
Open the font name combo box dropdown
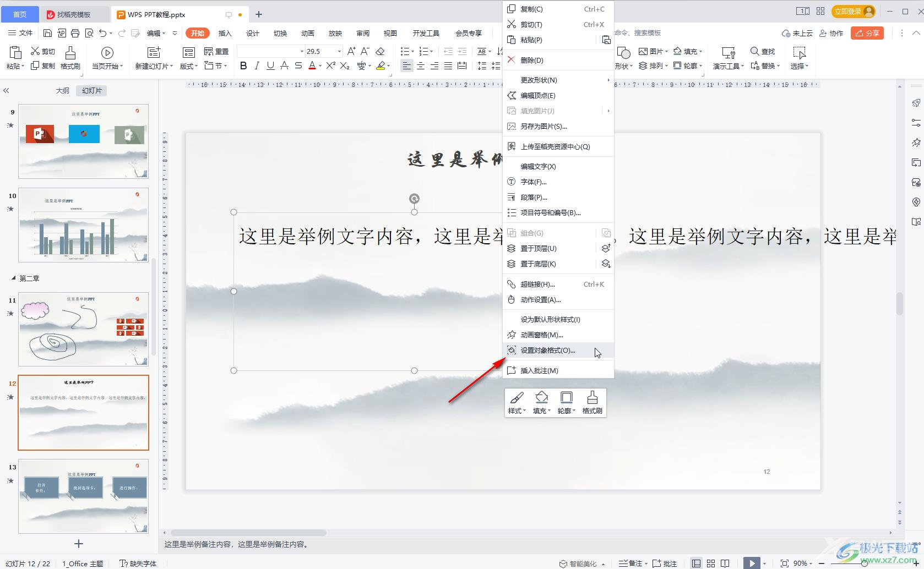(302, 51)
